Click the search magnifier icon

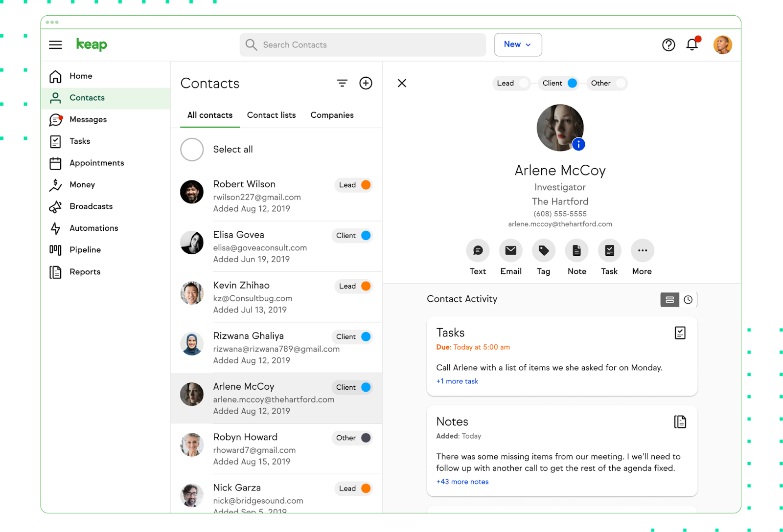pyautogui.click(x=251, y=45)
